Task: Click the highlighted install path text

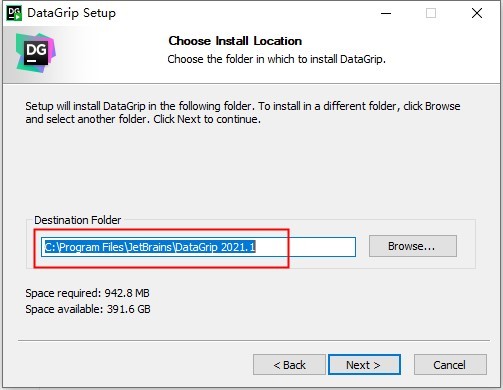Action: (150, 247)
